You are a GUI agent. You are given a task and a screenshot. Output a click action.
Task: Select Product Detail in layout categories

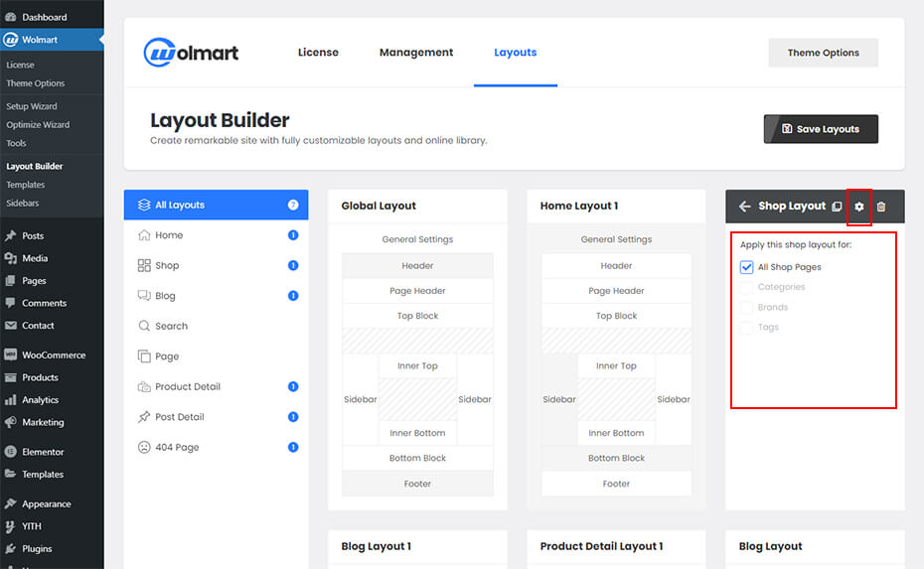point(188,386)
